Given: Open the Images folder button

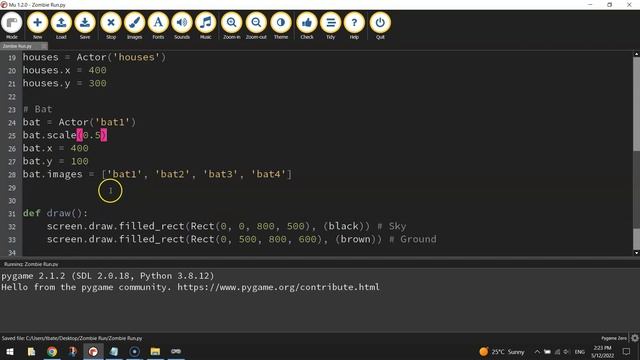Looking at the screenshot, I should pyautogui.click(x=134, y=26).
